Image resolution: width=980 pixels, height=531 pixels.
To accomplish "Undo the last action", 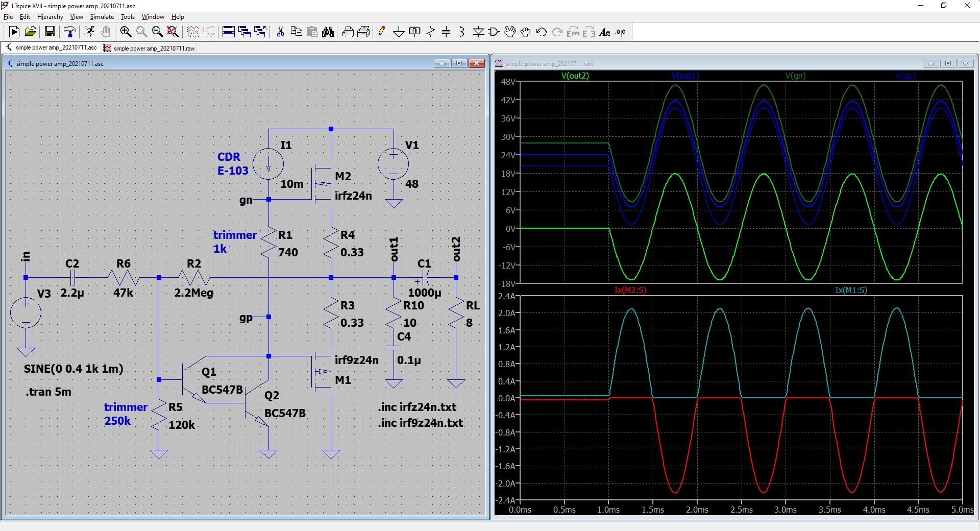I will pyautogui.click(x=542, y=32).
